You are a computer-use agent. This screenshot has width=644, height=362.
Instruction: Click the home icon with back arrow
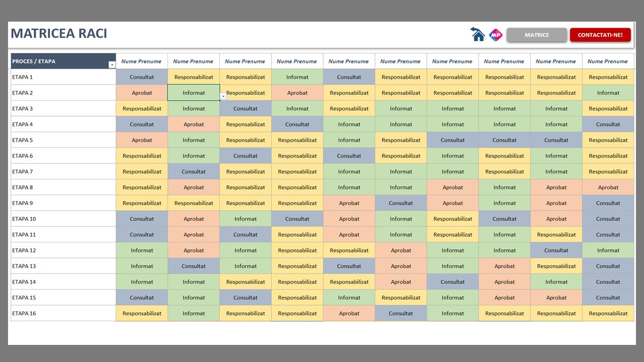tap(477, 34)
